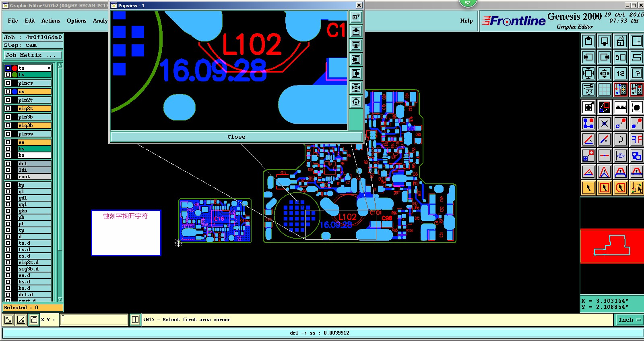Toggle the checkbox for layer sig3b
The image size is (644, 341).
coord(8,125)
